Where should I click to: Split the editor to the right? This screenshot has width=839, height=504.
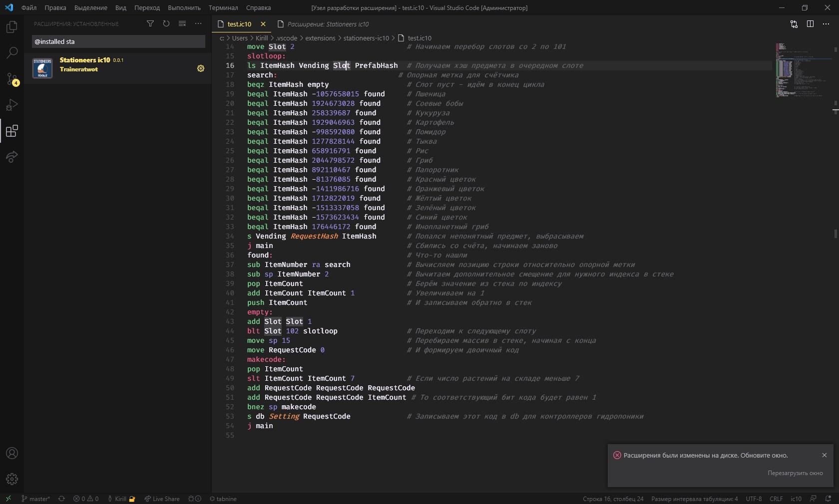click(810, 24)
